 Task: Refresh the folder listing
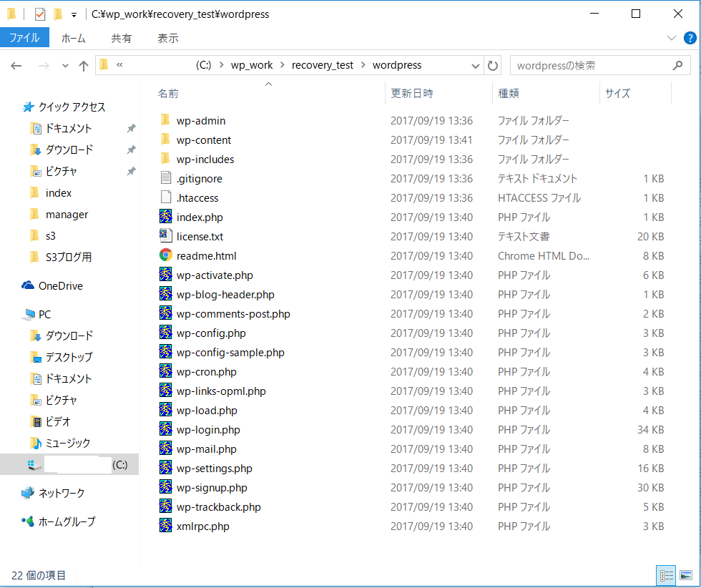tap(493, 66)
